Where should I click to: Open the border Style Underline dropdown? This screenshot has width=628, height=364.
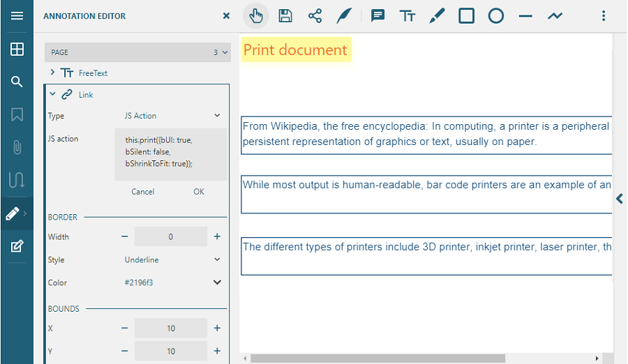pyautogui.click(x=172, y=260)
